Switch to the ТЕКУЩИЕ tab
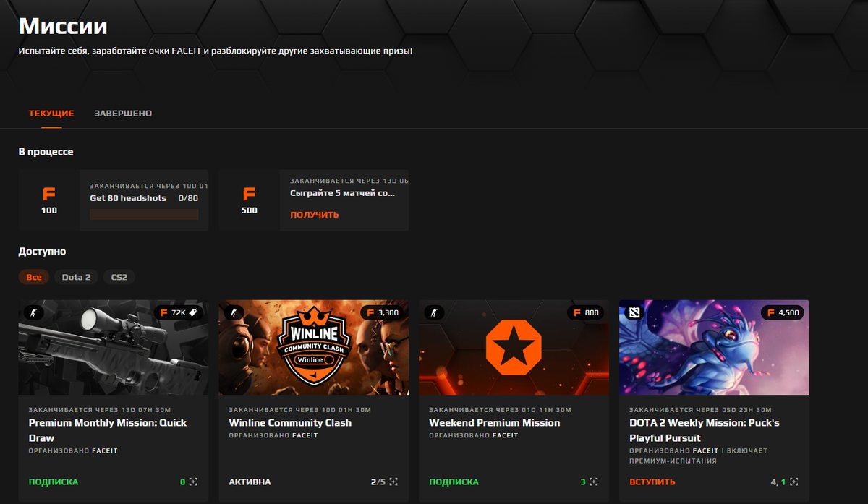The height and width of the screenshot is (504, 868). pyautogui.click(x=51, y=114)
